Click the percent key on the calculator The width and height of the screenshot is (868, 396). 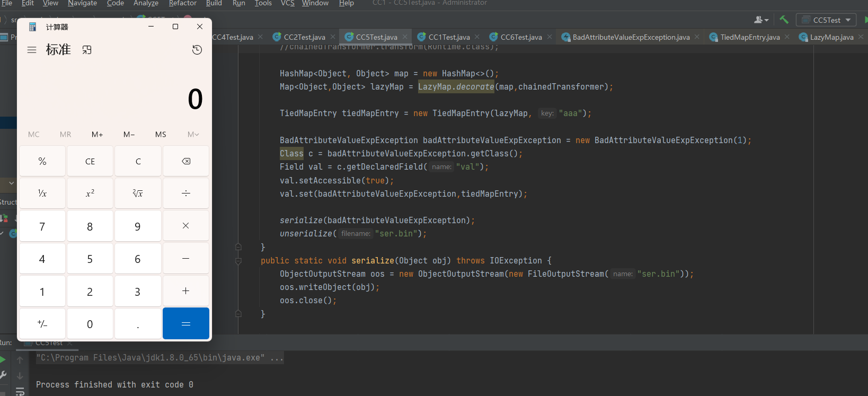(42, 161)
